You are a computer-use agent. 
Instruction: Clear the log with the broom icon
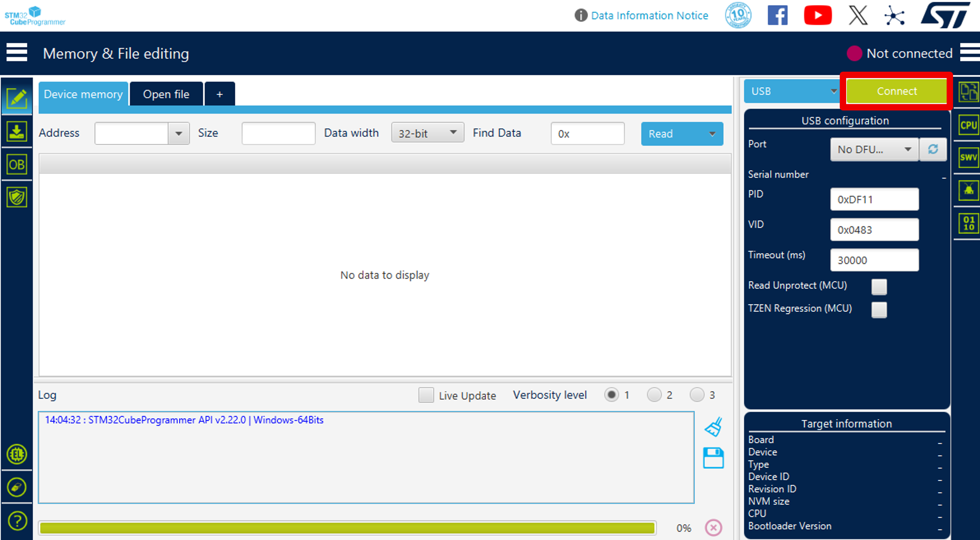tap(713, 427)
